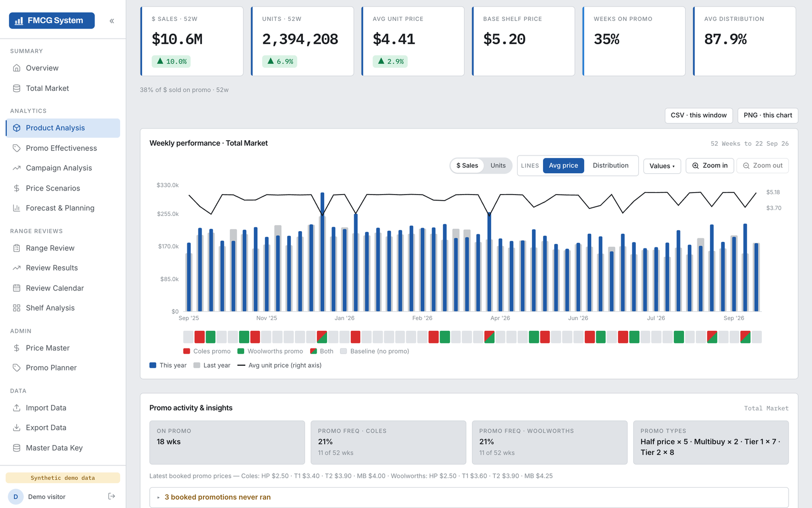
Task: Toggle Avg unit price legend line
Action: click(280, 365)
